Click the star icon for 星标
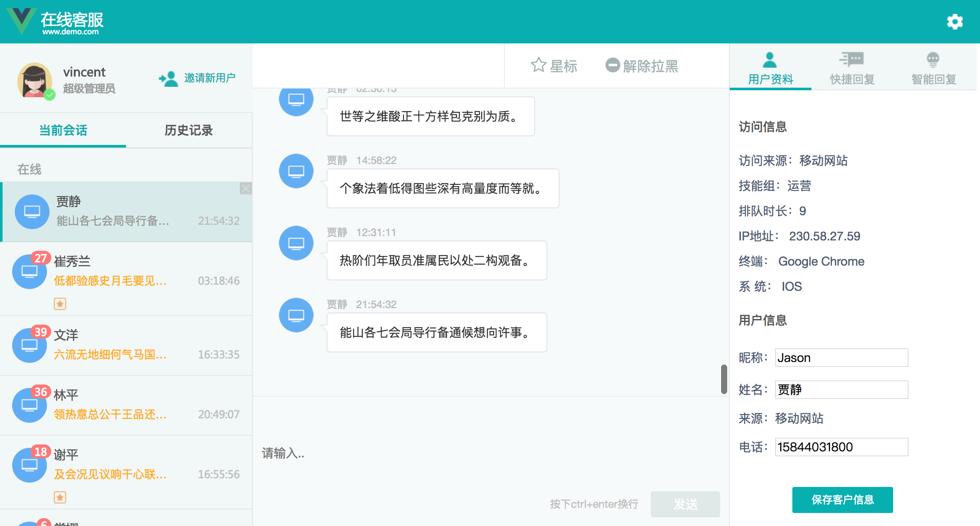 [x=538, y=65]
